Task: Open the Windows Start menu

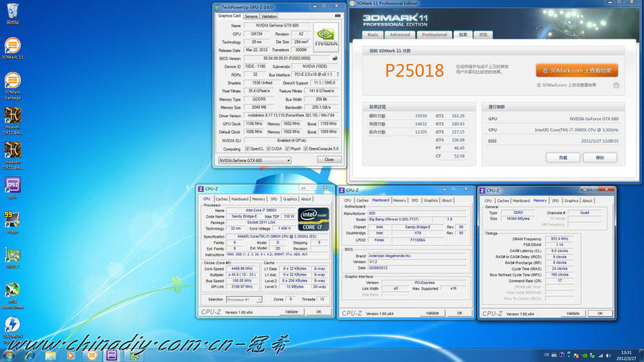Action: click(x=8, y=356)
